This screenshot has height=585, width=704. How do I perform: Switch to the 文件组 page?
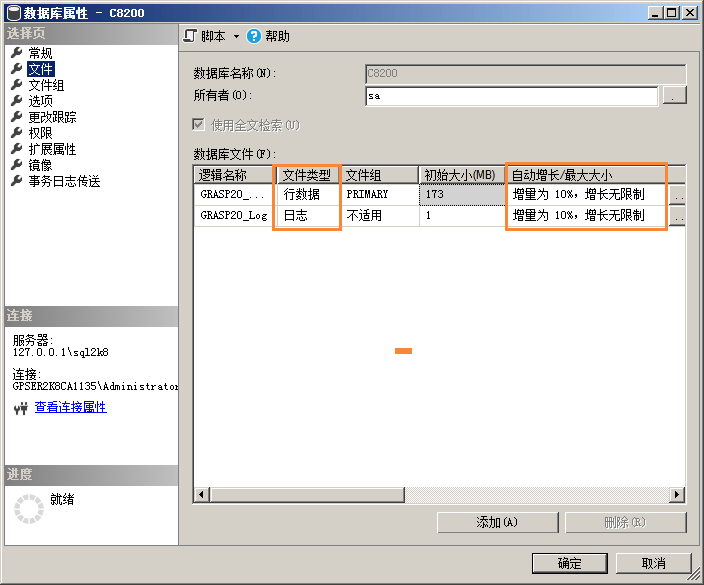tap(46, 85)
